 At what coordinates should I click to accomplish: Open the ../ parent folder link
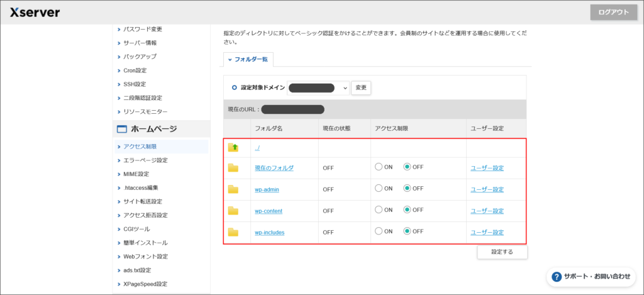[x=257, y=147]
